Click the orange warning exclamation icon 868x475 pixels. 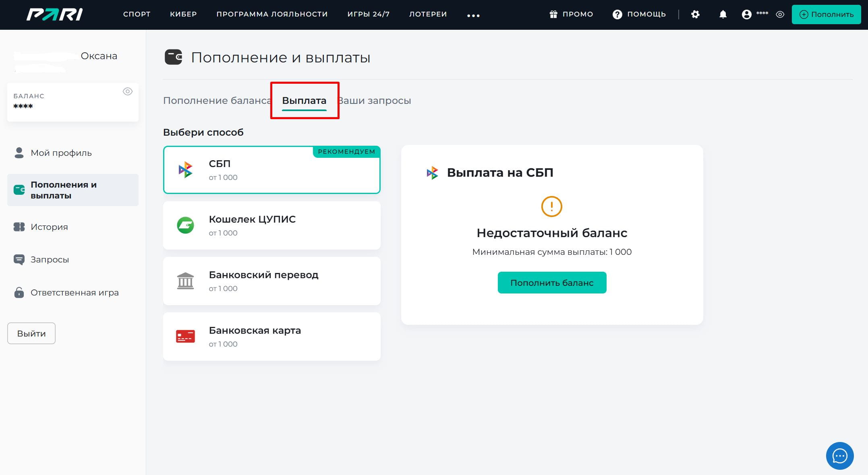(x=551, y=207)
